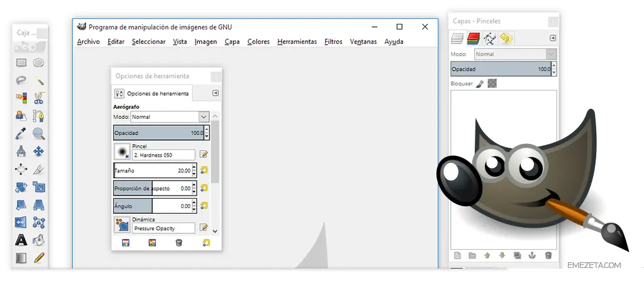Activate the Select by Color tool
This screenshot has height=283, width=644.
pyautogui.click(x=21, y=97)
